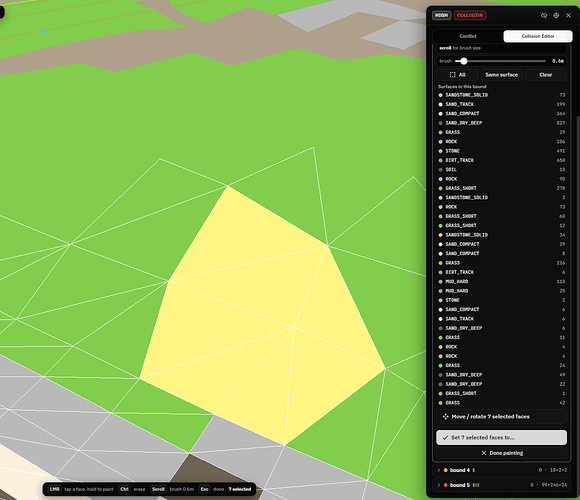Select ROCK surface with count 73

(501, 207)
